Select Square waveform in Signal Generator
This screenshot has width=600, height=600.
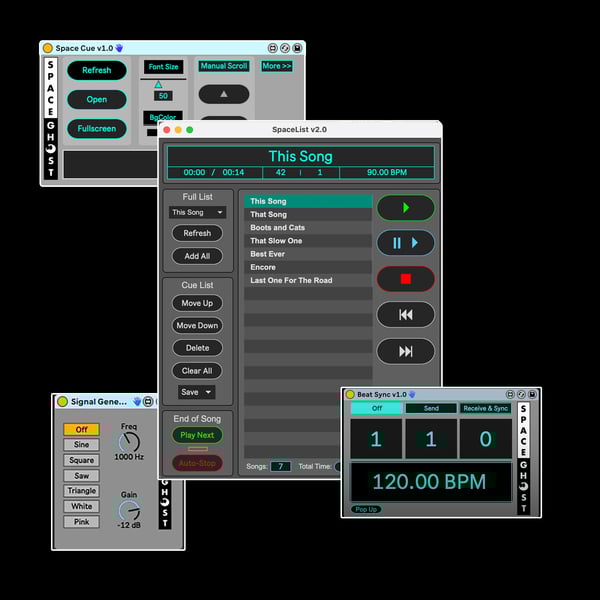82,460
